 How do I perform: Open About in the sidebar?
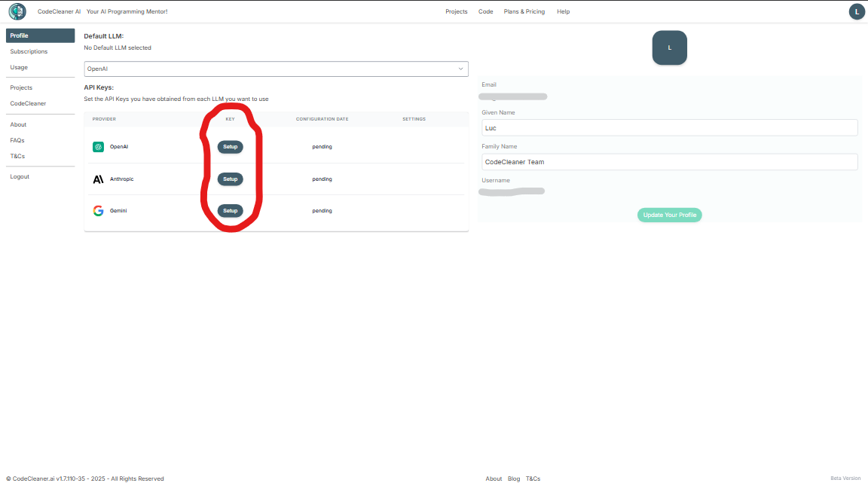pyautogui.click(x=18, y=124)
